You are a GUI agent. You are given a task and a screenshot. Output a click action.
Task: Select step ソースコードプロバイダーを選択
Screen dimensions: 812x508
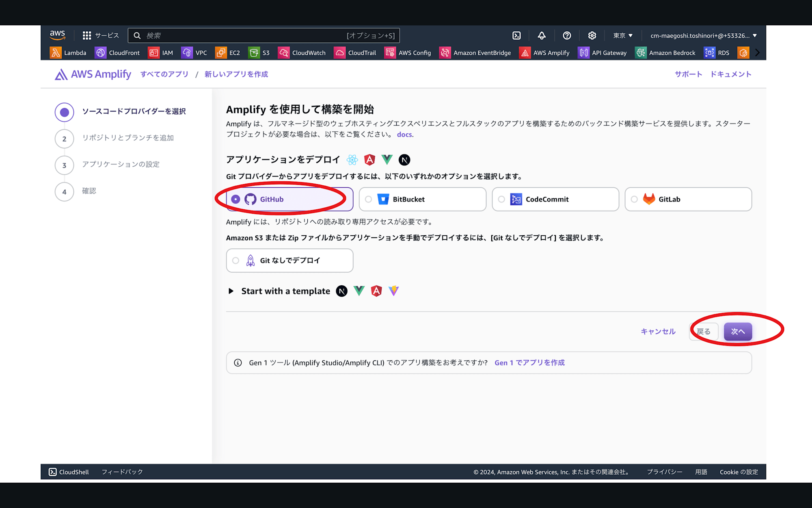120,112
